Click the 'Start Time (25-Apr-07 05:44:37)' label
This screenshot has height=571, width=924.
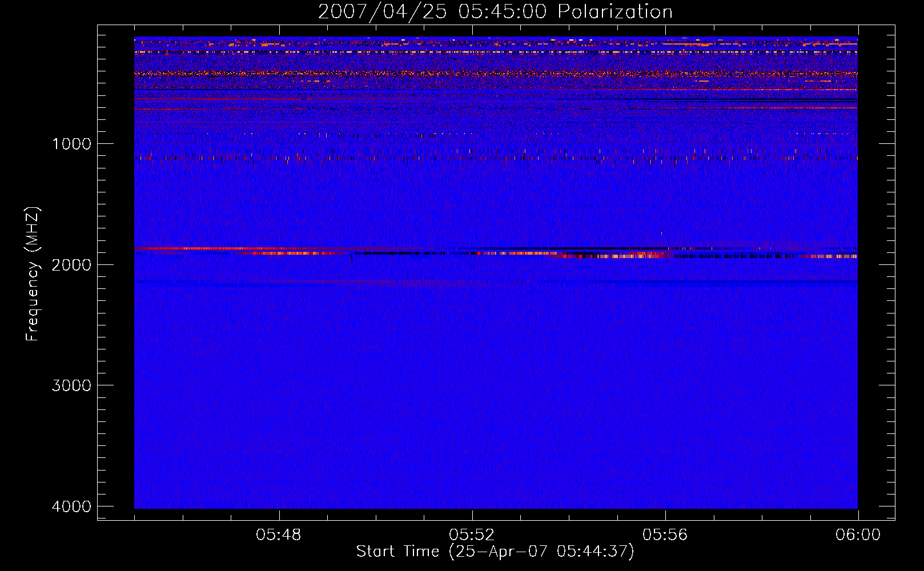(x=495, y=552)
